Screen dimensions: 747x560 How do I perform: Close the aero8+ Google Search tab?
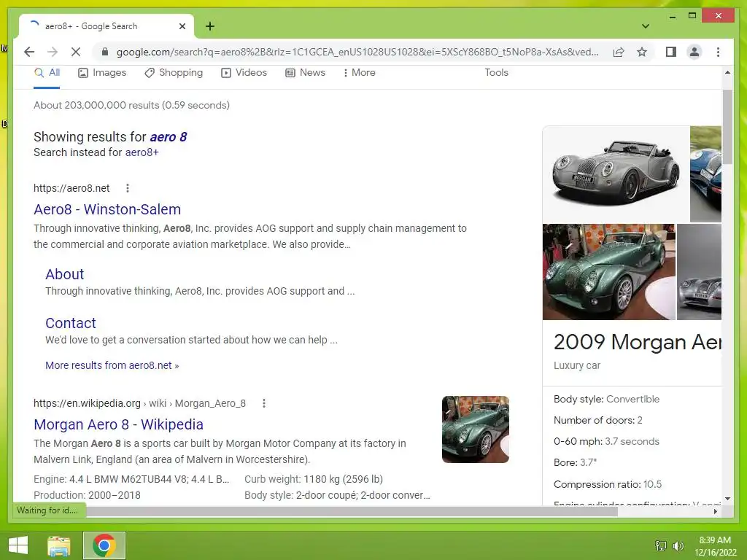click(x=182, y=26)
